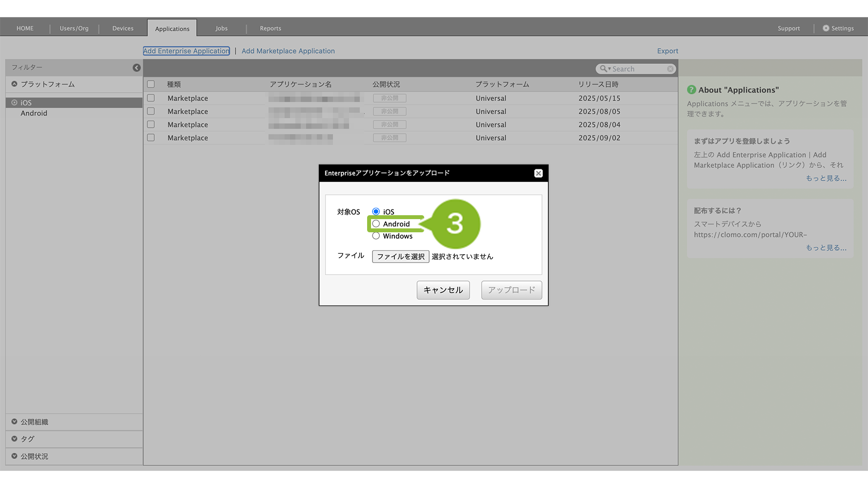Open the Devices tab
The width and height of the screenshot is (868, 488).
123,28
